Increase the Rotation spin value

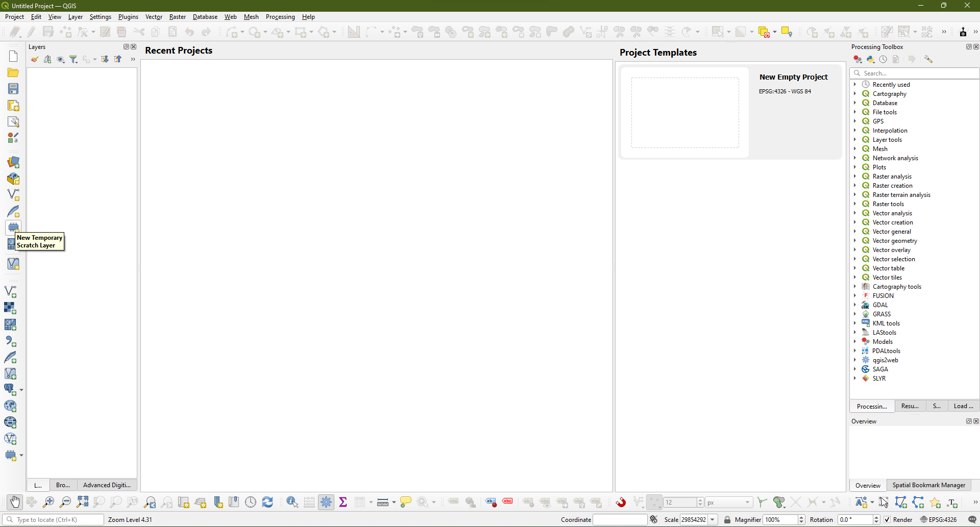coord(876,517)
